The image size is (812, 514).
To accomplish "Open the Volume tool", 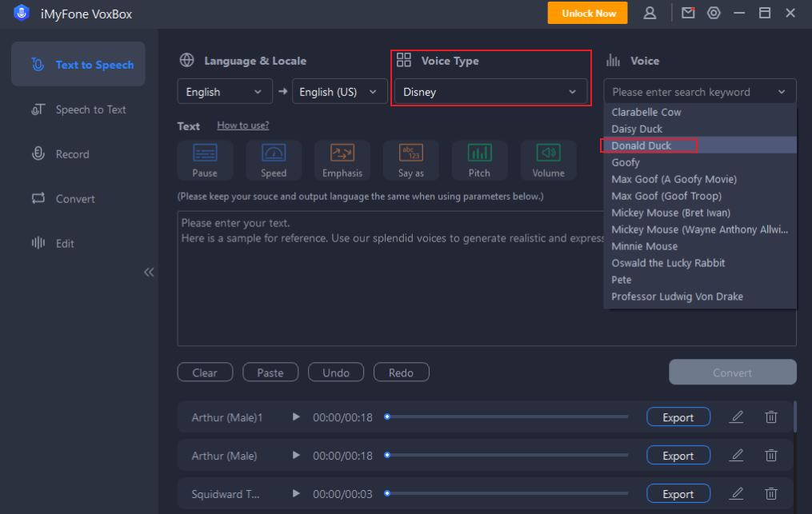I will (549, 161).
